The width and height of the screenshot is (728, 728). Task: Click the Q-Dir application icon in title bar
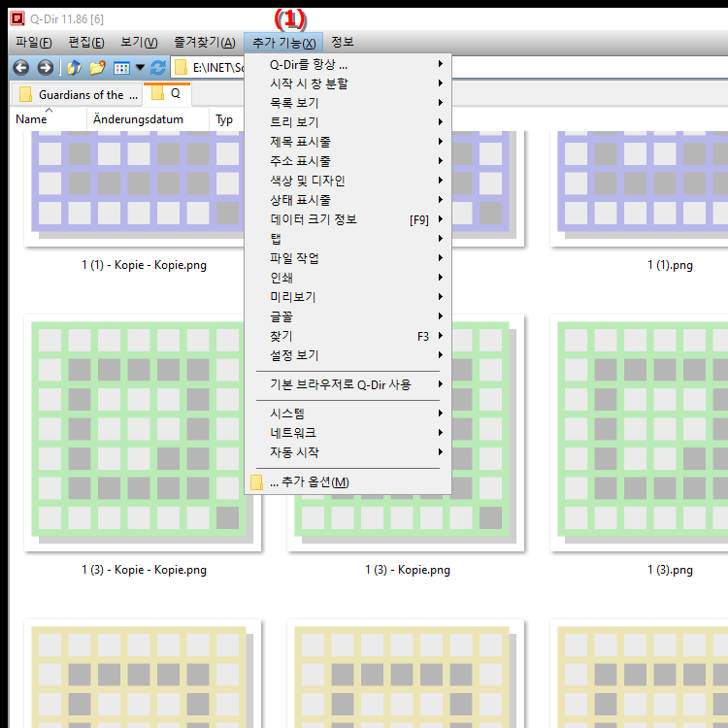coord(17,18)
